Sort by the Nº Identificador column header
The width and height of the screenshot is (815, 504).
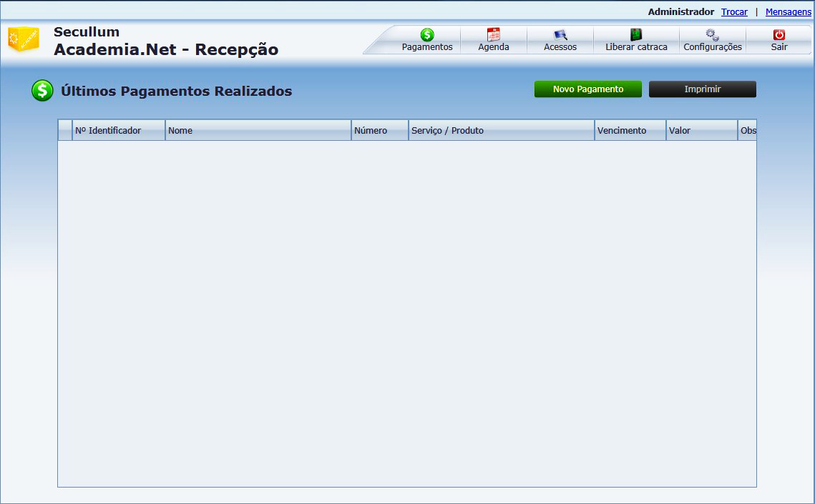point(118,131)
